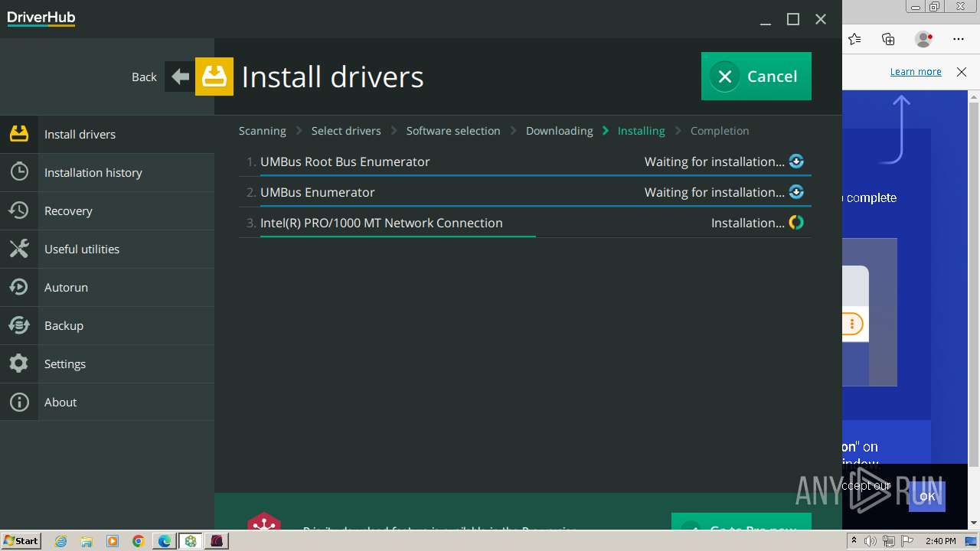Click the dark red app taskbar icon
The image size is (980, 551).
[x=217, y=541]
